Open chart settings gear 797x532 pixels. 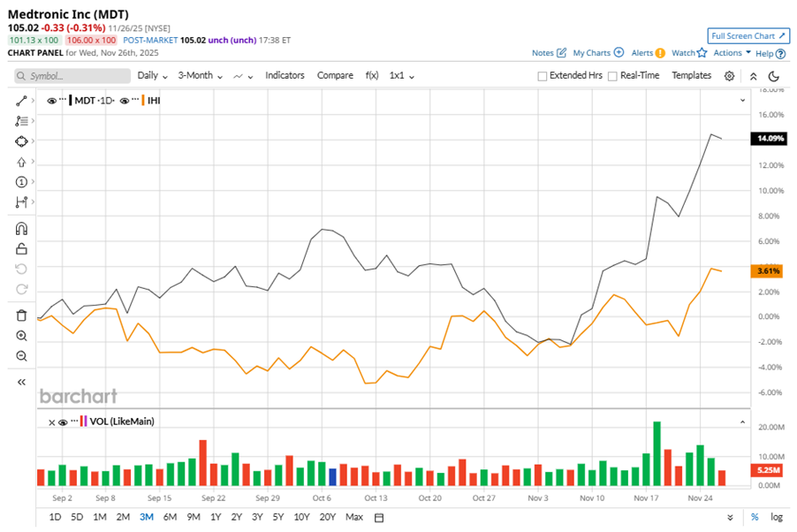tap(729, 76)
